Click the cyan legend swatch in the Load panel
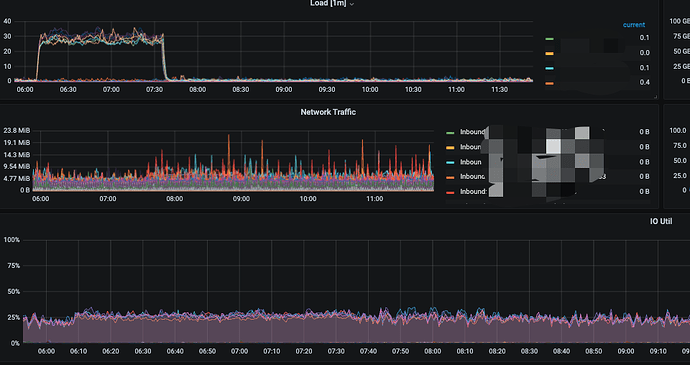The height and width of the screenshot is (365, 690). 549,68
